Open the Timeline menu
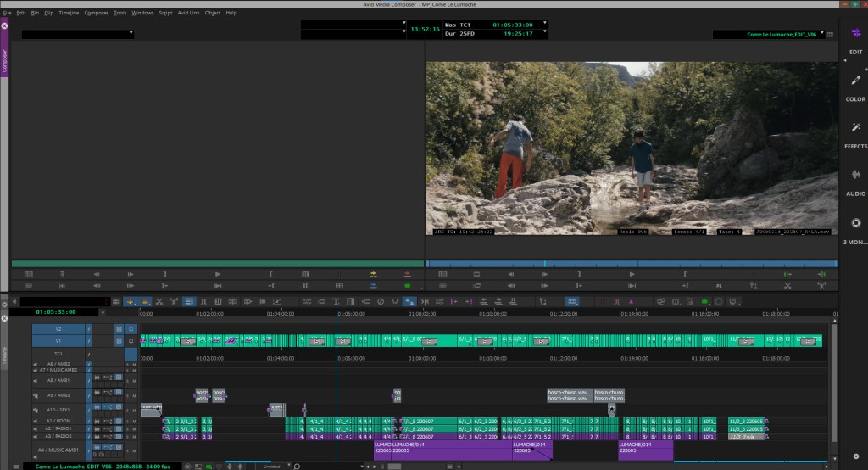Image resolution: width=868 pixels, height=470 pixels. coord(69,13)
